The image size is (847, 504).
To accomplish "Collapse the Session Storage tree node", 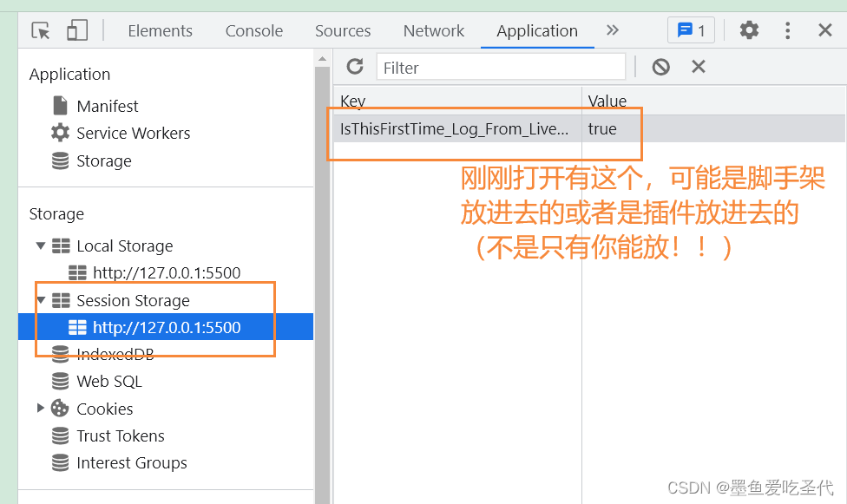I will pyautogui.click(x=41, y=300).
